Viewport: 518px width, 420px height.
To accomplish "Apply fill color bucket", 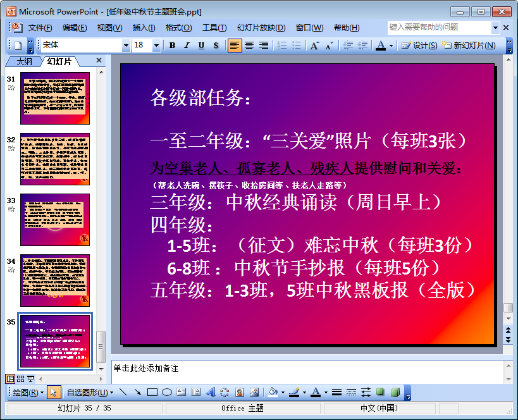I will click(x=273, y=392).
